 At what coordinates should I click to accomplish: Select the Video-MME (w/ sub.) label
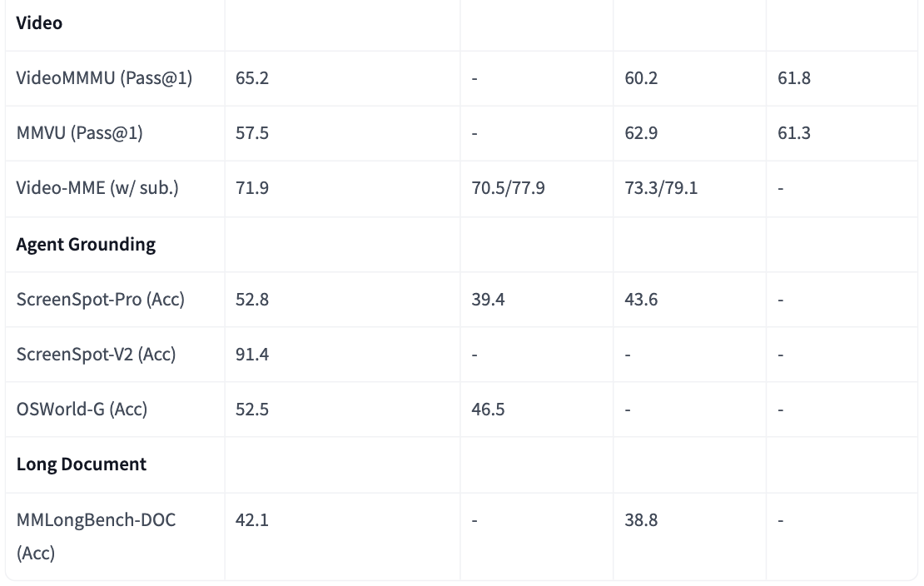[x=97, y=188]
